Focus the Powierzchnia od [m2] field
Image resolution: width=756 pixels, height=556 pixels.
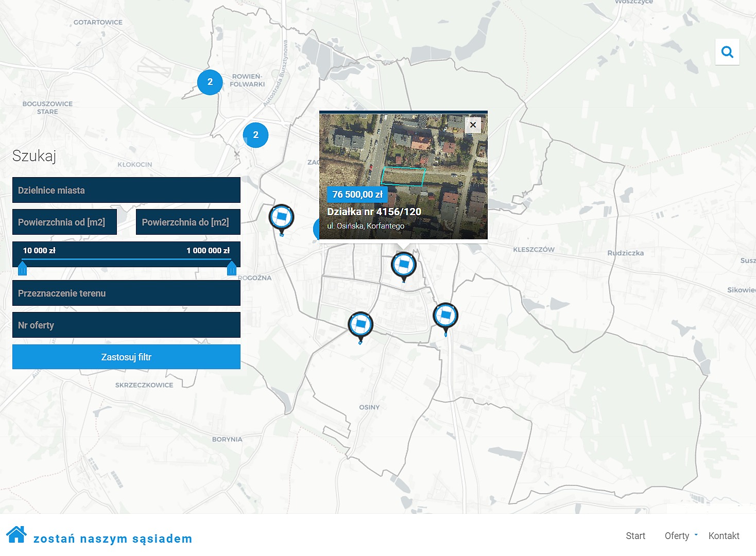coord(64,222)
